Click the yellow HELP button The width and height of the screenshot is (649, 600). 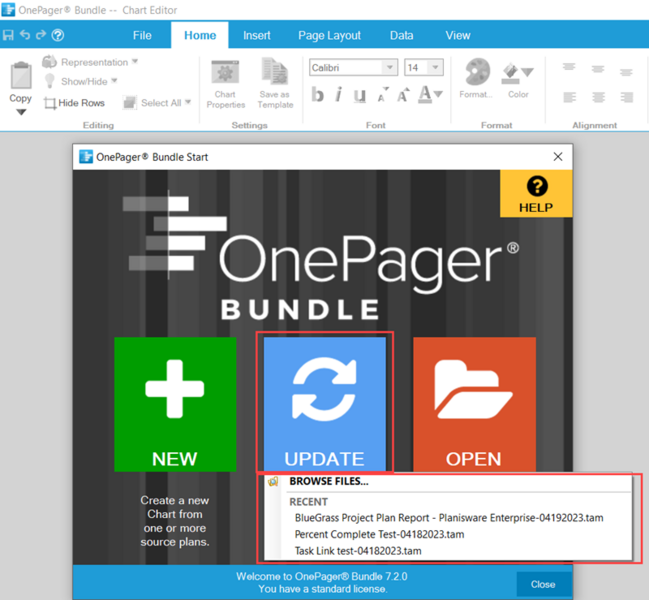pos(536,194)
